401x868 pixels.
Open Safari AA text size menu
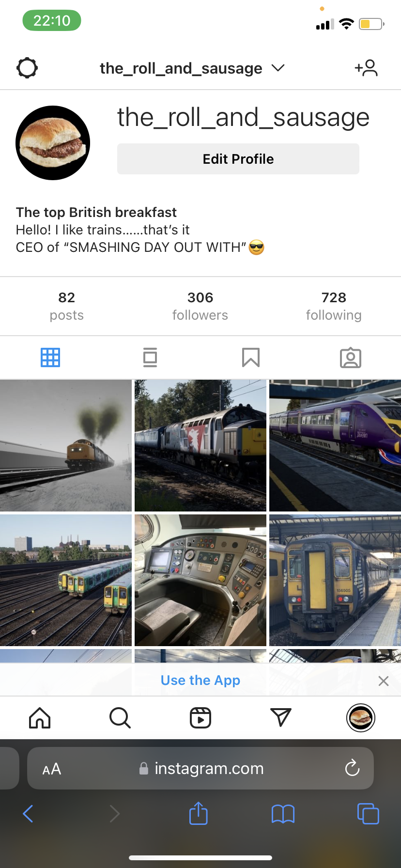click(x=52, y=769)
